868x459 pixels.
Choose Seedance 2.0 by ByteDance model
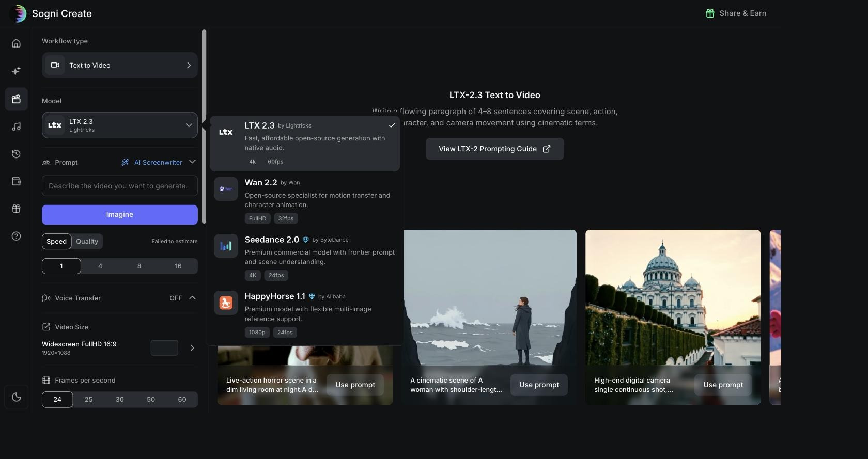click(x=305, y=257)
